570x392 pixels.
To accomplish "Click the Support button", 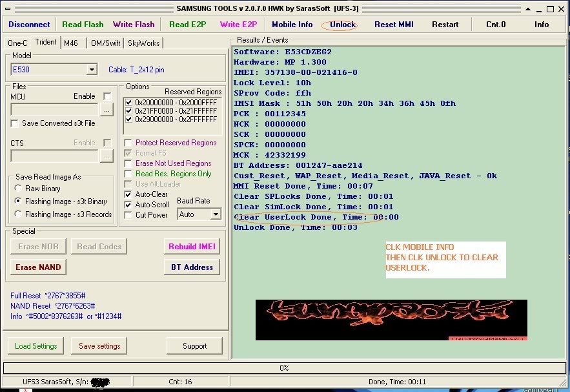I will pyautogui.click(x=194, y=346).
